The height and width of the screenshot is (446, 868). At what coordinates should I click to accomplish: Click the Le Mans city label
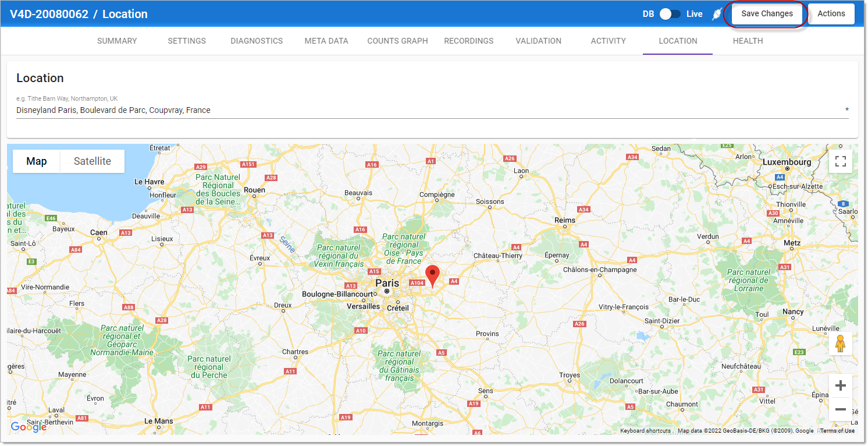pyautogui.click(x=158, y=421)
